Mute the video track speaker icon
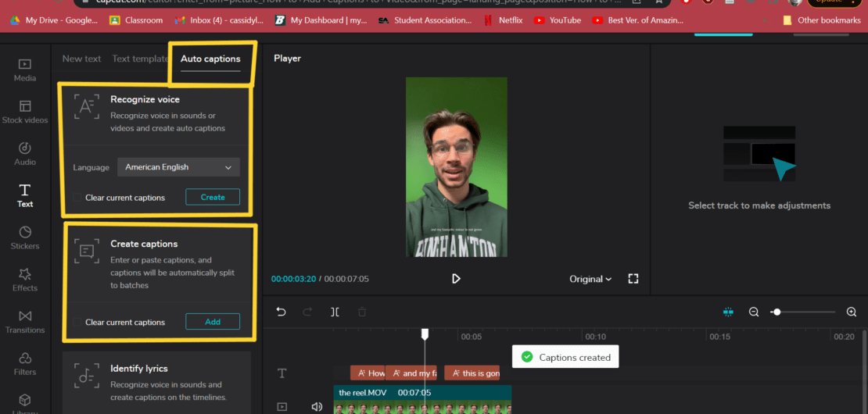868x414 pixels. pos(317,407)
